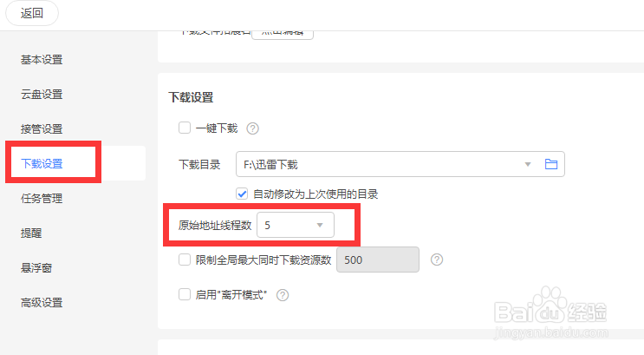The height and width of the screenshot is (355, 644).
Task: Switch to 云盘设置 section
Action: click(x=42, y=95)
